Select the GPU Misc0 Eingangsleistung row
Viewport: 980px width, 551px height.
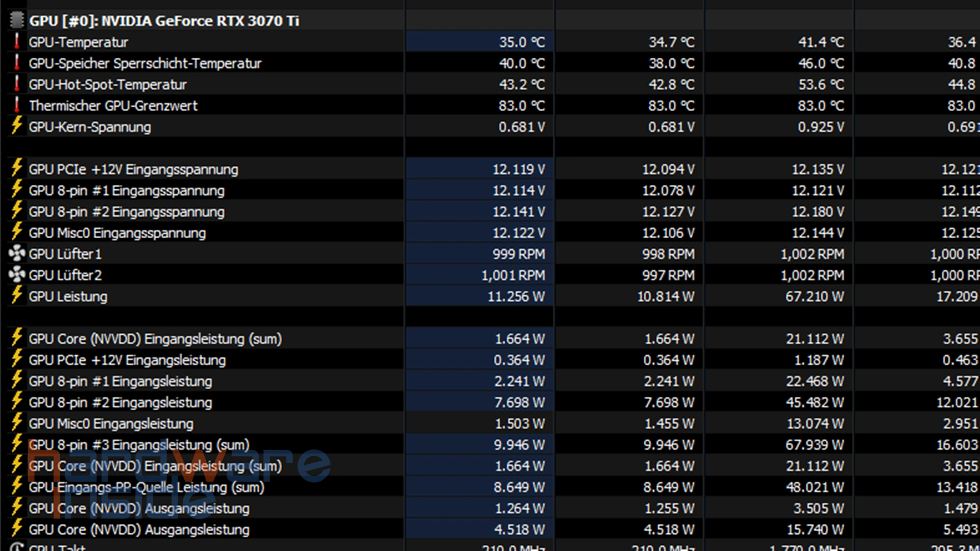point(111,423)
